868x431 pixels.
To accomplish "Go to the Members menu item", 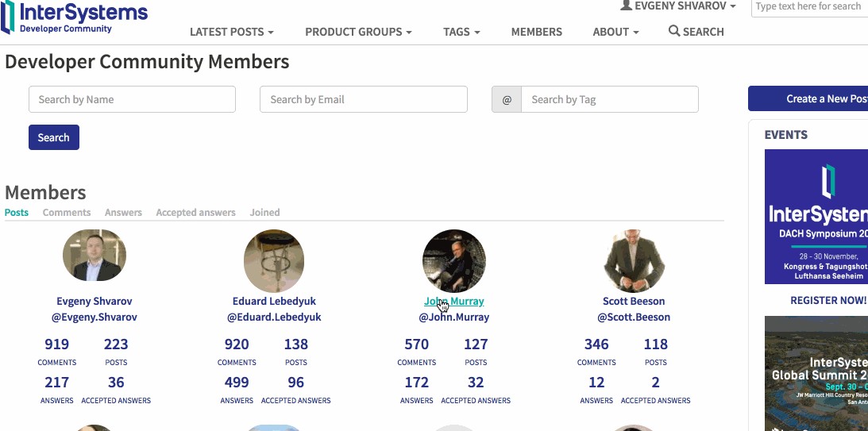I will tap(536, 32).
